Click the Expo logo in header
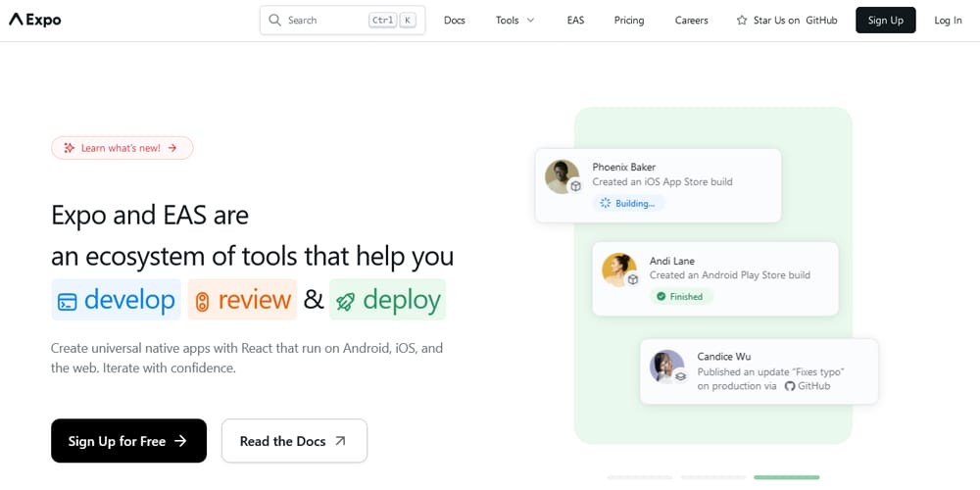Screen dimensions: 980x490 (x=35, y=20)
